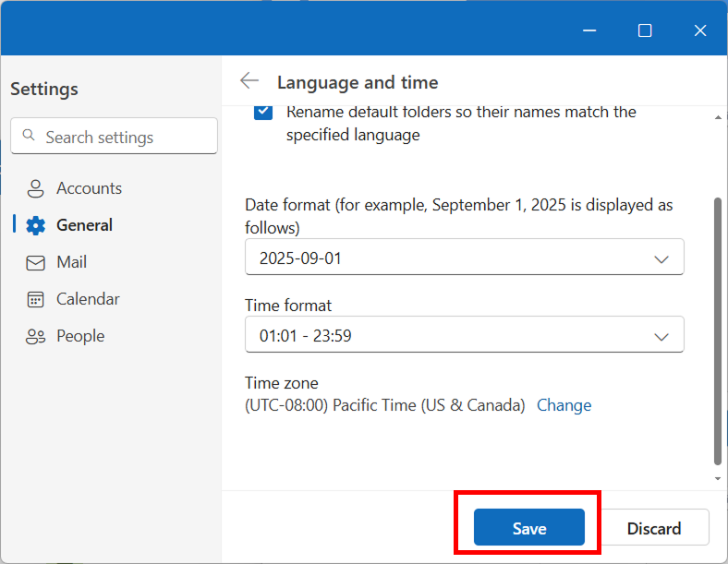Click the back arrow beside Language and time

249,80
